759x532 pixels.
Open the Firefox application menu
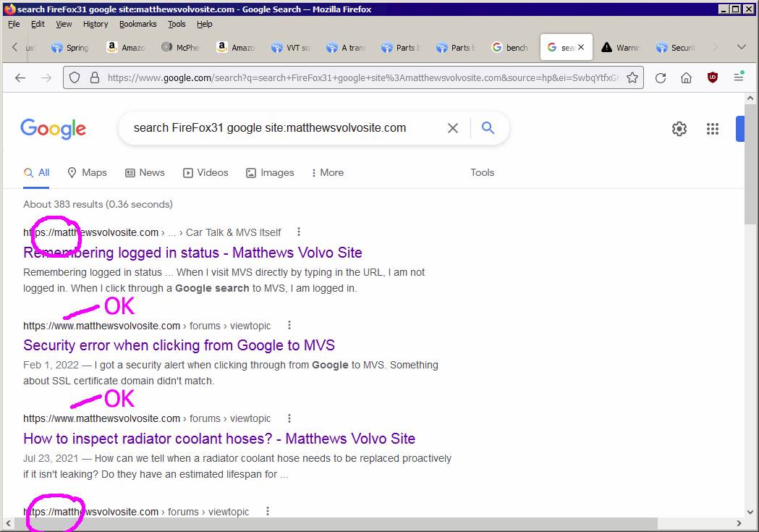tap(739, 77)
